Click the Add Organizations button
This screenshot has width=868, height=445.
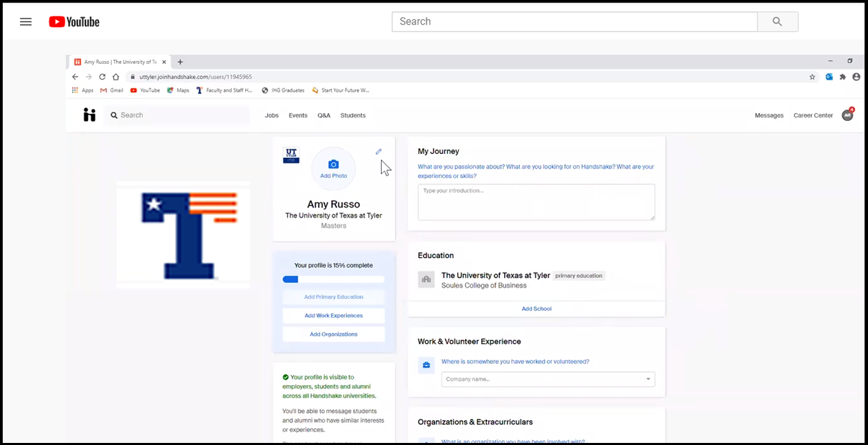[x=334, y=334]
